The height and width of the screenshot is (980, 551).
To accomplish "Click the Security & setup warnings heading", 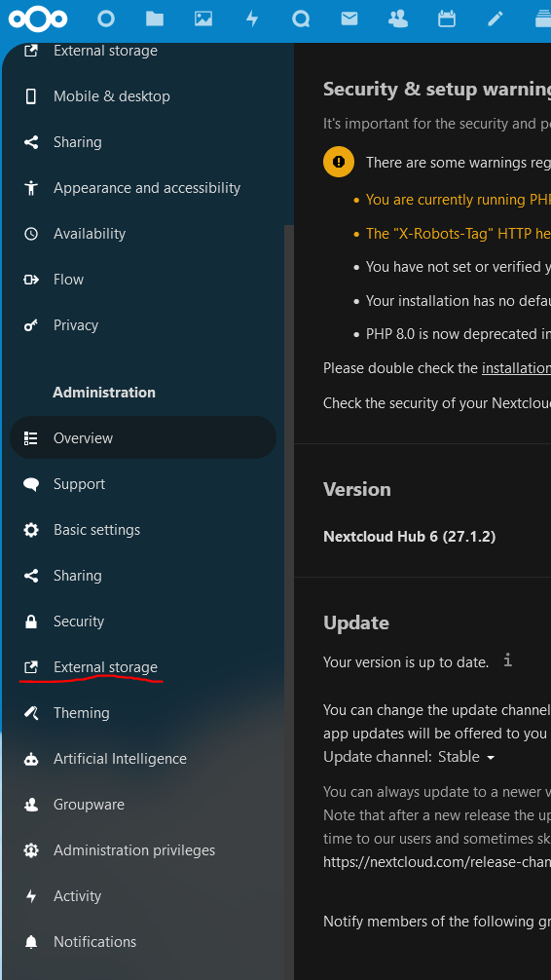I will 437,90.
